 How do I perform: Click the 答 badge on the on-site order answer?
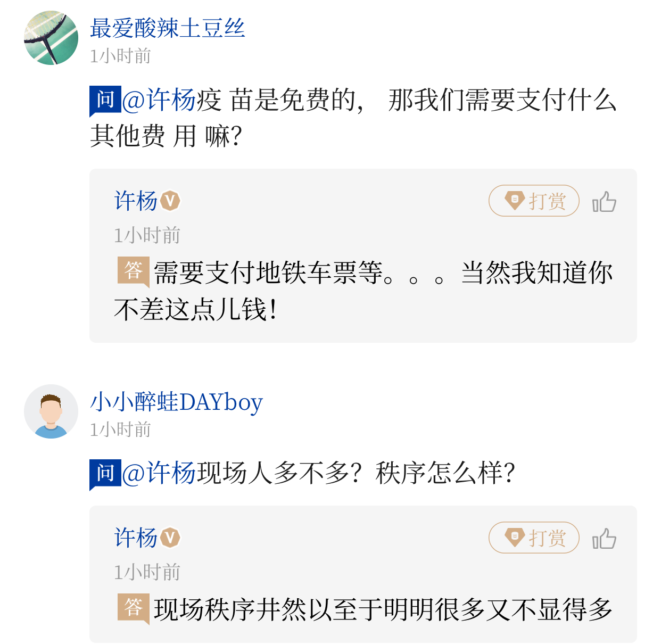point(133,608)
